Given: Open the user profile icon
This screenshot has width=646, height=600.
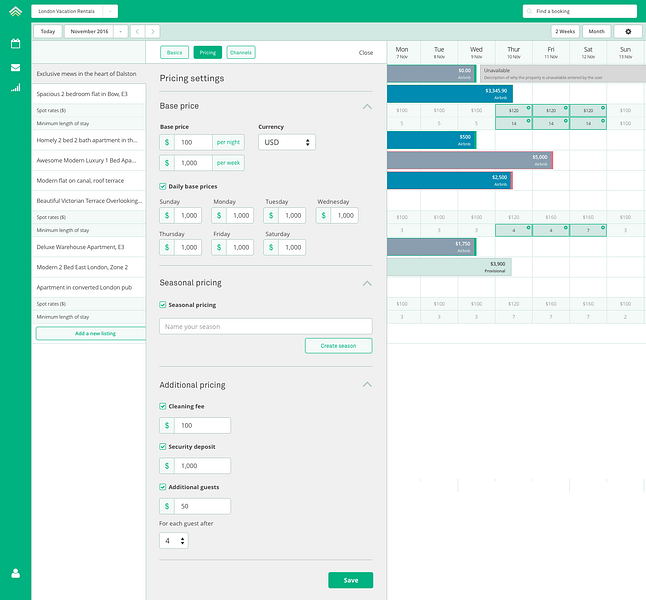Looking at the screenshot, I should [15, 573].
